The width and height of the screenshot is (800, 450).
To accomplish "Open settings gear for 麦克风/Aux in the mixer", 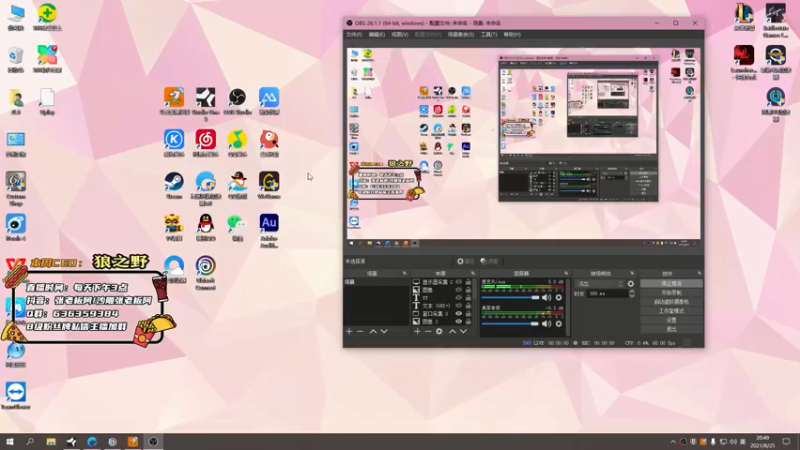I will (x=559, y=297).
